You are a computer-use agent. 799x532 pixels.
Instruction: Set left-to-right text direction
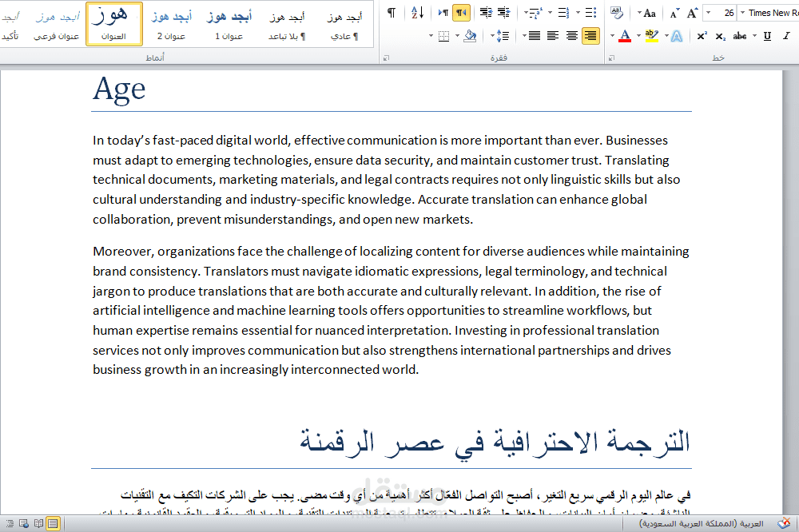443,13
